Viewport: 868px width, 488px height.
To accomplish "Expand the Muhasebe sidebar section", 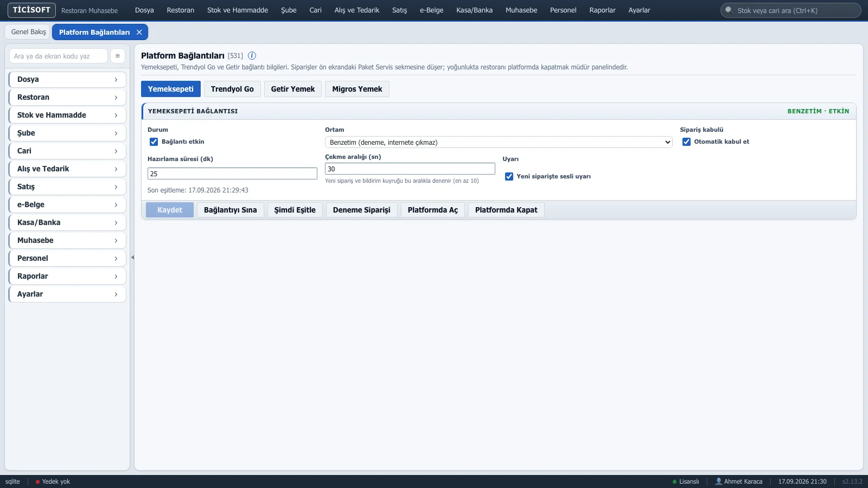I will click(x=67, y=240).
